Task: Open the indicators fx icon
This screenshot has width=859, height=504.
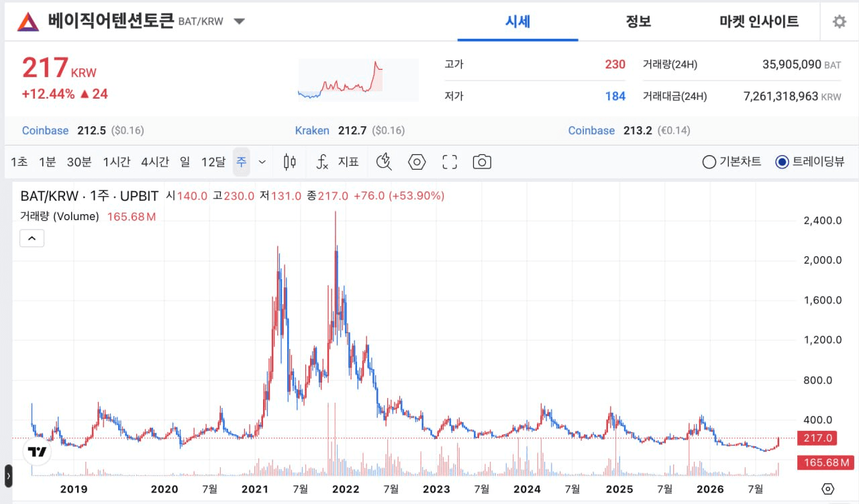Action: 322,162
